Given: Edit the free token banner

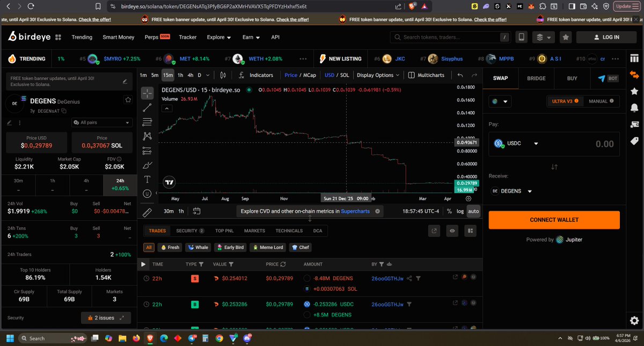Looking at the screenshot, I should pos(125,82).
